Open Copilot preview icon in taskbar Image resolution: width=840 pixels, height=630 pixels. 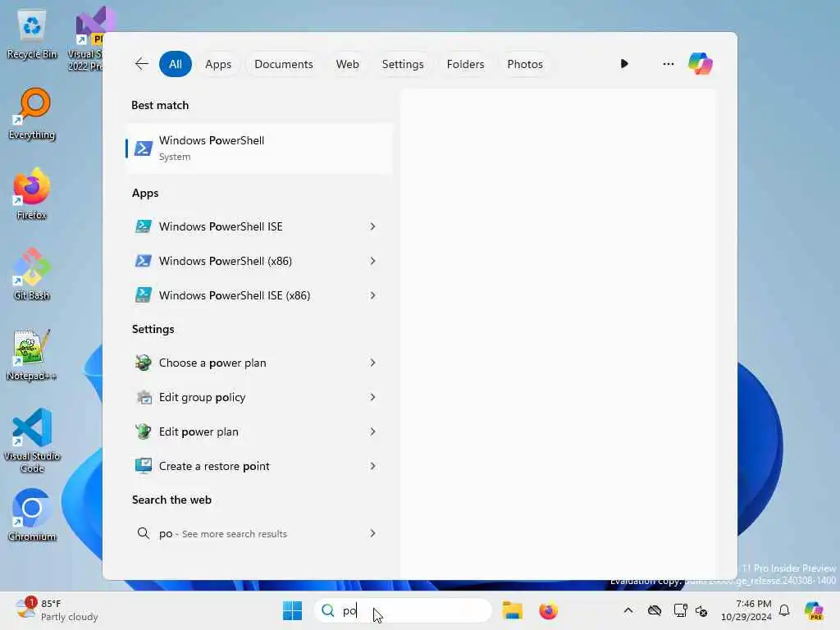(813, 610)
